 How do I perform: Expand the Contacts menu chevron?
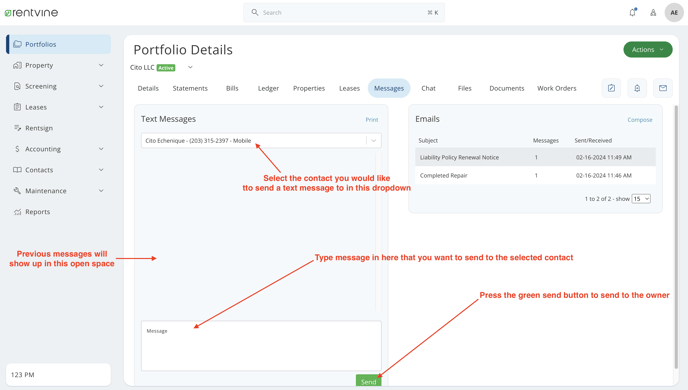tap(101, 170)
